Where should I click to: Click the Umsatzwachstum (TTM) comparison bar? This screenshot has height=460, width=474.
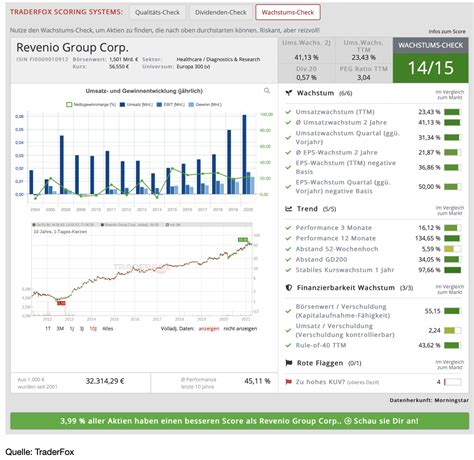452,112
